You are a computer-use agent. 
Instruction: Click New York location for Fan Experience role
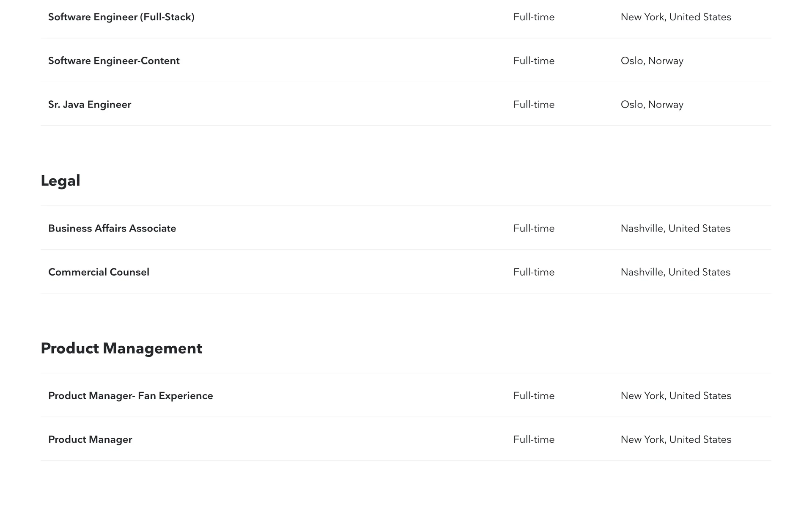(x=676, y=395)
